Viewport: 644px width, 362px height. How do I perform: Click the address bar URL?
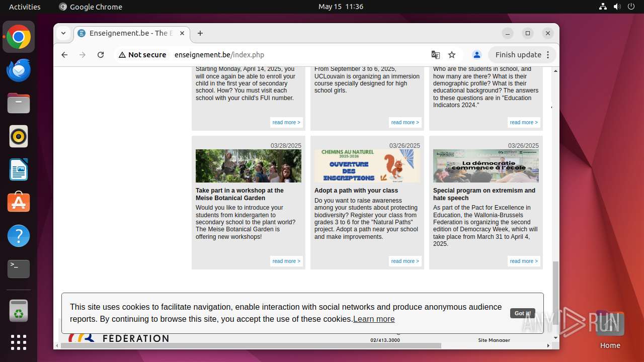pos(219,55)
